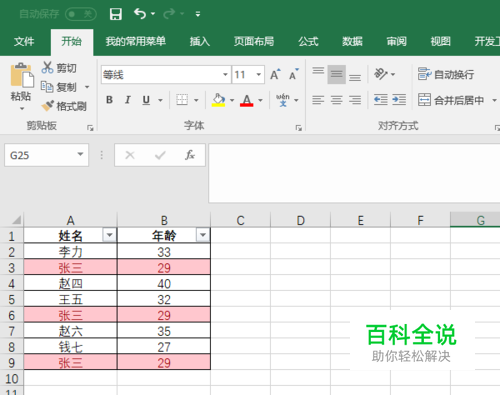Open the 复制 dropdown arrow
500x395 pixels.
click(x=87, y=87)
